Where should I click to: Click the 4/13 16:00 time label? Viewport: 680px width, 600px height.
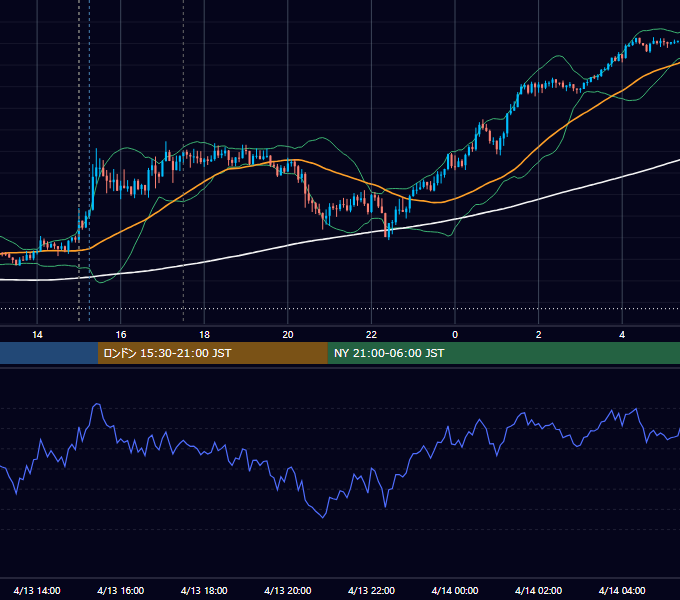(121, 590)
